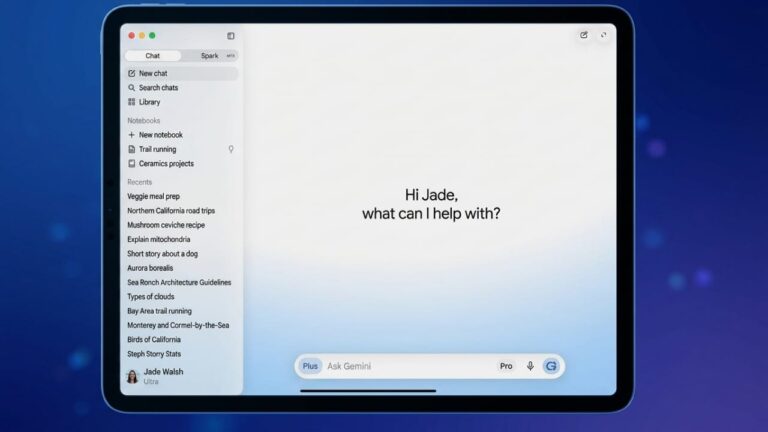Click the yellow minimize window button
The image size is (768, 432).
click(x=142, y=36)
